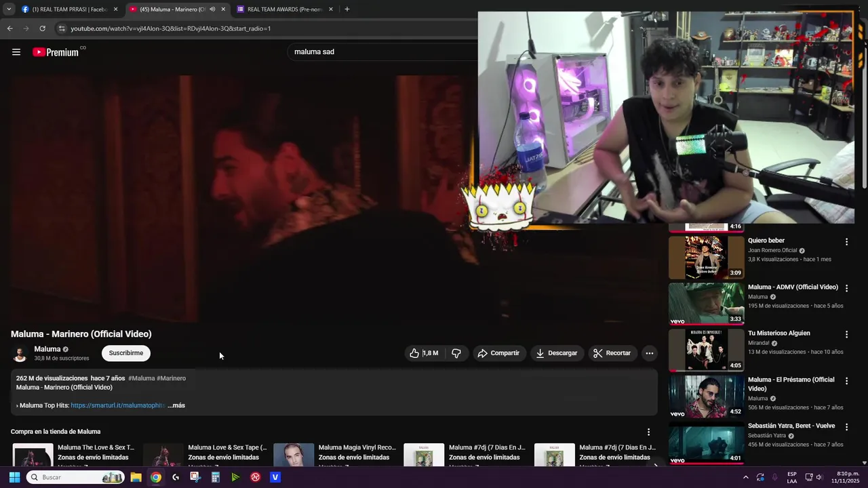Open the Maluma channel name link
The height and width of the screenshot is (488, 868).
click(47, 349)
